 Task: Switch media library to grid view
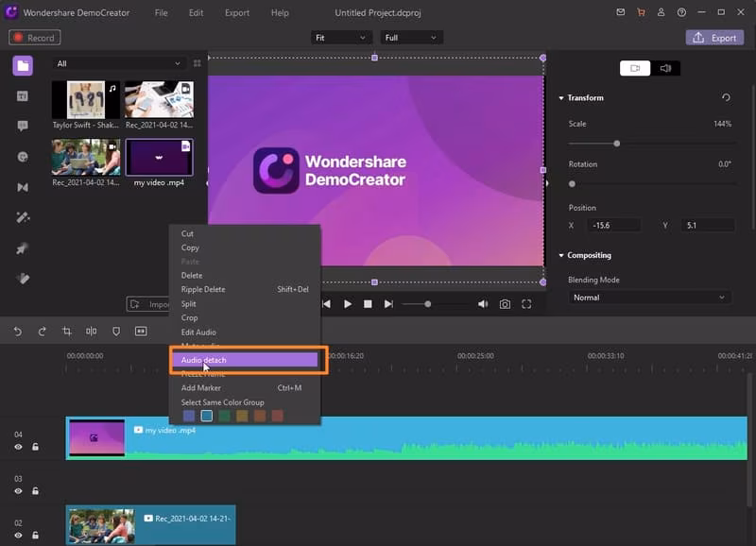click(198, 63)
